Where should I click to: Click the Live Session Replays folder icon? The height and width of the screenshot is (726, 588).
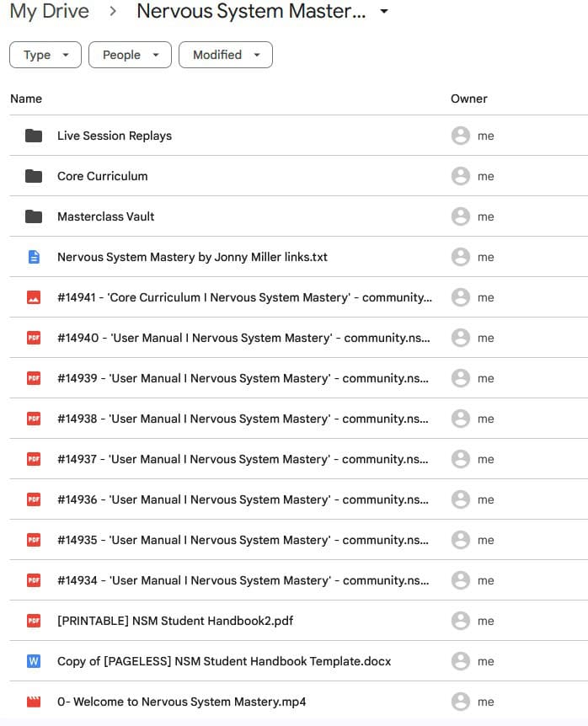(x=34, y=136)
